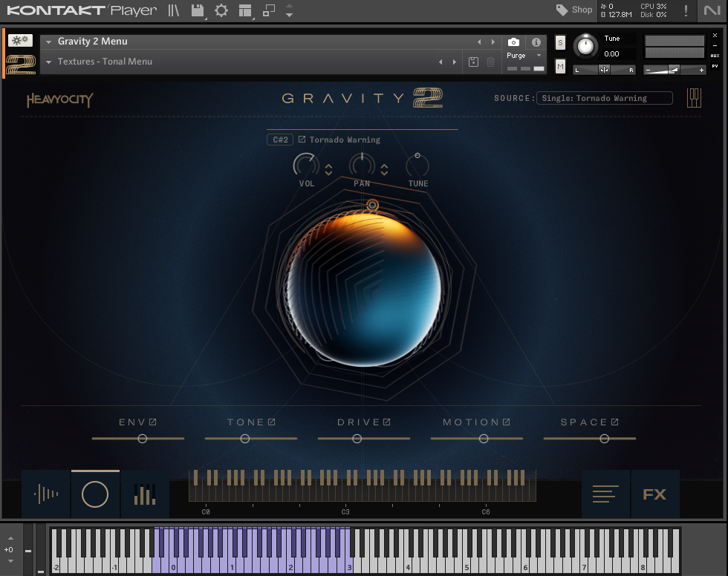
Task: Click the floppy disk save icon
Action: coord(198,10)
